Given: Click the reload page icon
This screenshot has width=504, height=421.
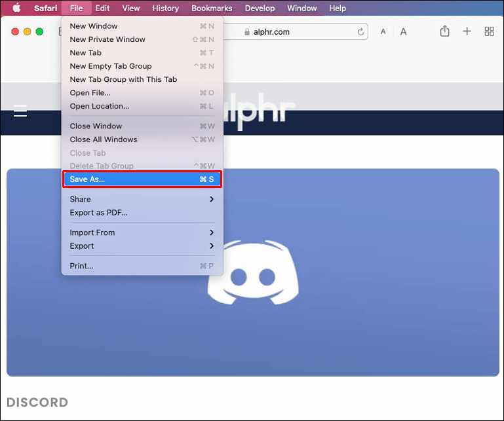Looking at the screenshot, I should [x=360, y=32].
